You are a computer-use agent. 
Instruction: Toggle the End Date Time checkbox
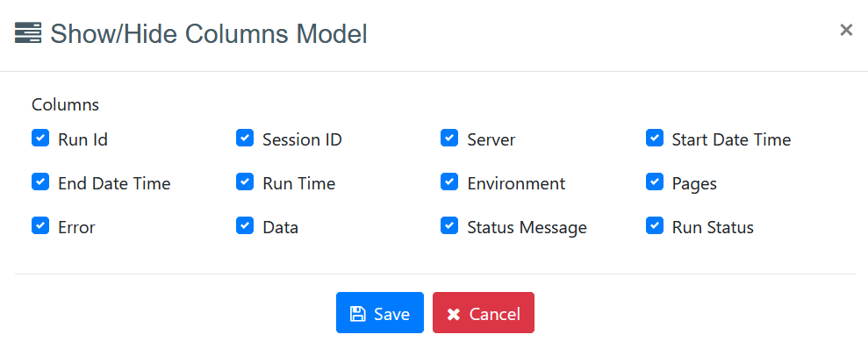(x=39, y=182)
